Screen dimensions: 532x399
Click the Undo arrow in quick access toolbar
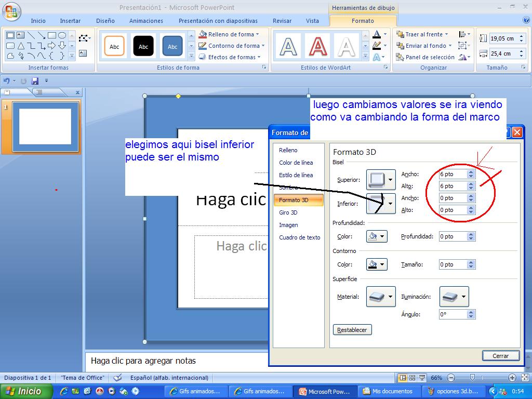6,81
